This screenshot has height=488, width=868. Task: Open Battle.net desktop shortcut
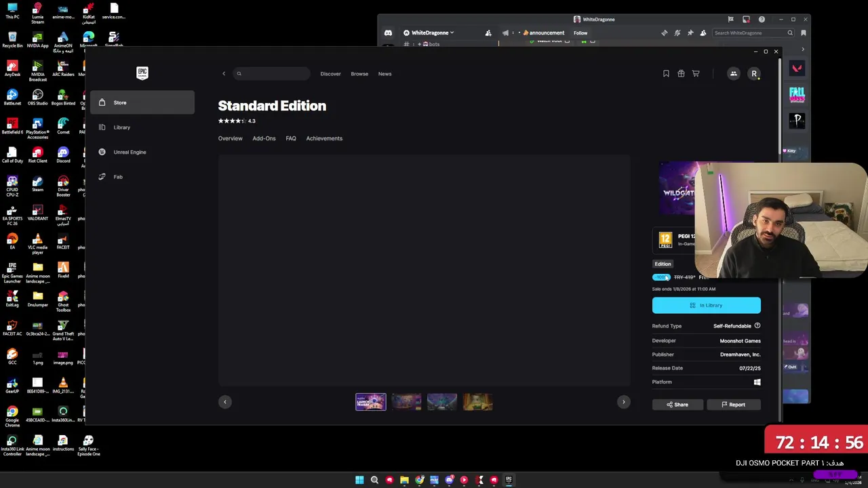click(12, 98)
